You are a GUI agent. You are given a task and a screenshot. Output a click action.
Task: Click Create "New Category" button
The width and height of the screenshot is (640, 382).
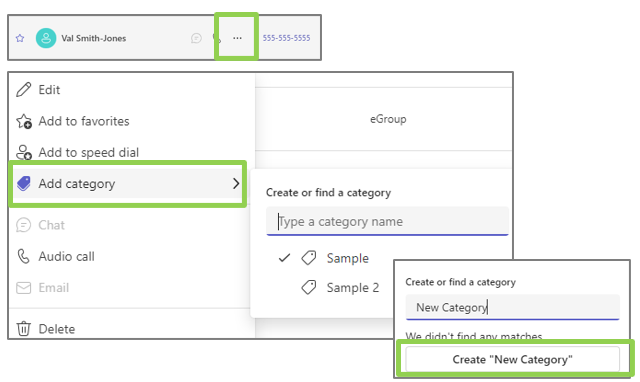512,360
